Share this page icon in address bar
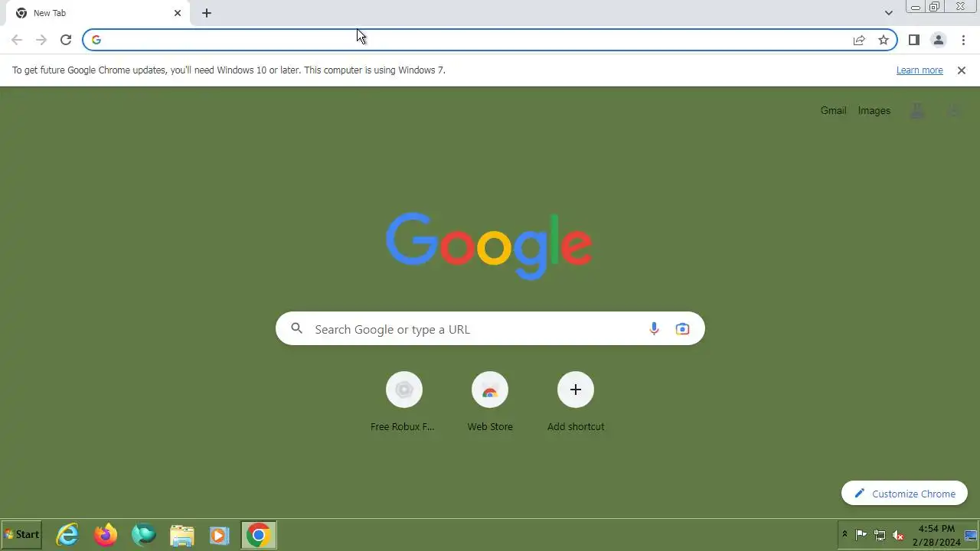Screen dimensions: 980x551 tap(859, 40)
